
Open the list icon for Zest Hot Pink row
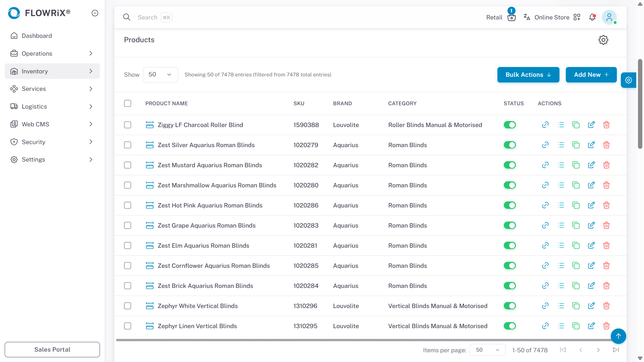(x=561, y=205)
